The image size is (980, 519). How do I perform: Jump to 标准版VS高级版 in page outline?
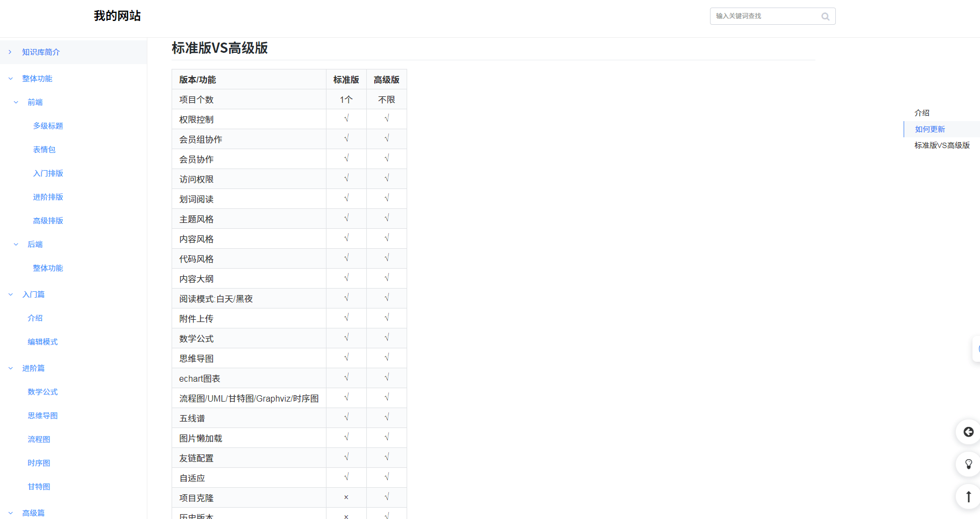(942, 145)
